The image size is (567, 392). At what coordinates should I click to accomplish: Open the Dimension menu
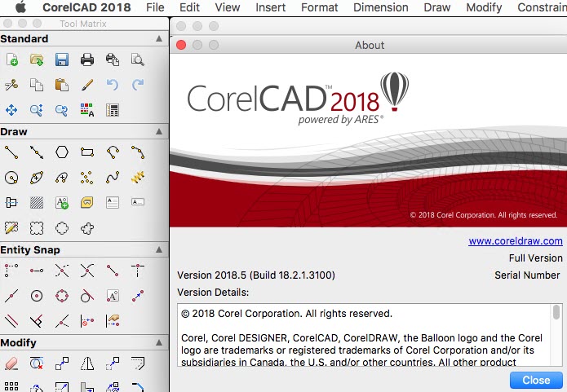pos(381,7)
